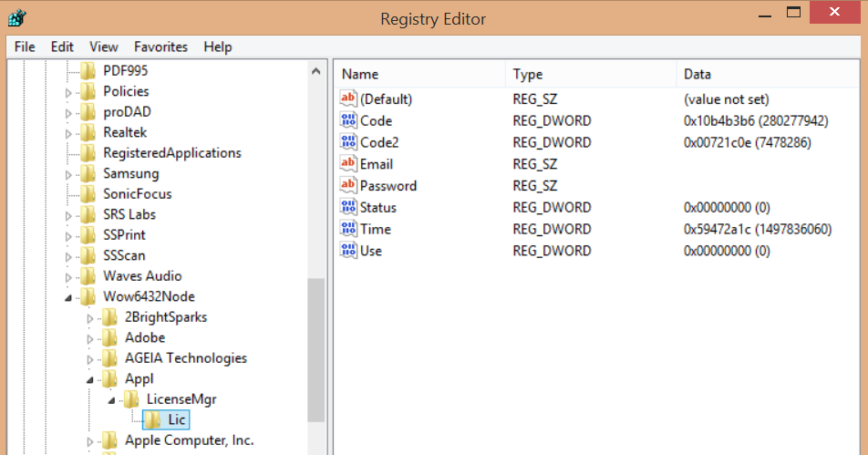The width and height of the screenshot is (868, 455).
Task: Click data 0x59472a1c (1497836060)
Action: (758, 229)
